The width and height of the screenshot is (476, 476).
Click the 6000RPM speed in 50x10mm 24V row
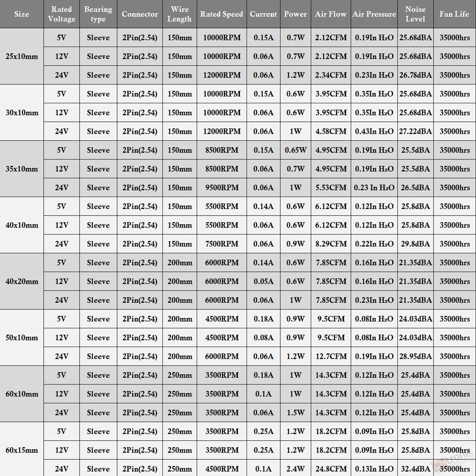tap(222, 357)
